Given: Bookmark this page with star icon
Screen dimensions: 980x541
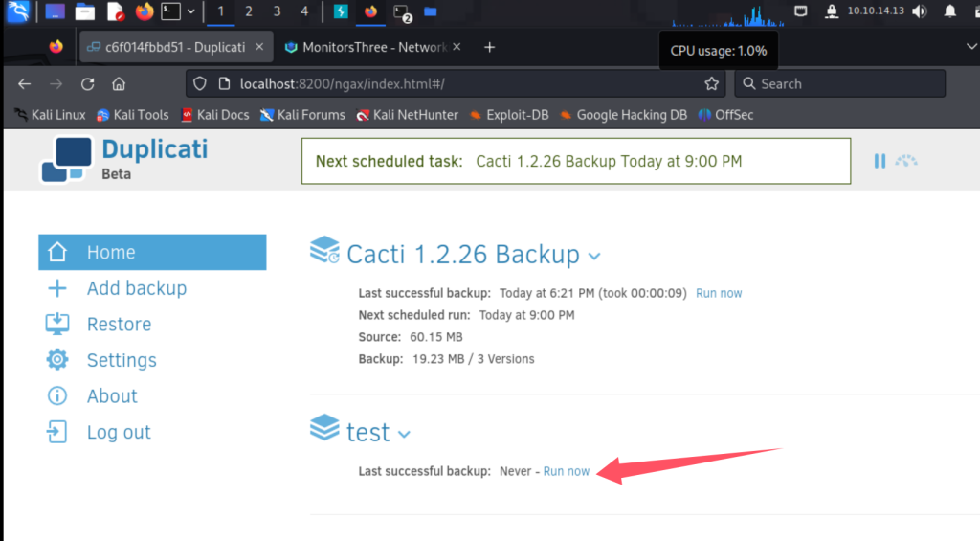Looking at the screenshot, I should click(711, 84).
